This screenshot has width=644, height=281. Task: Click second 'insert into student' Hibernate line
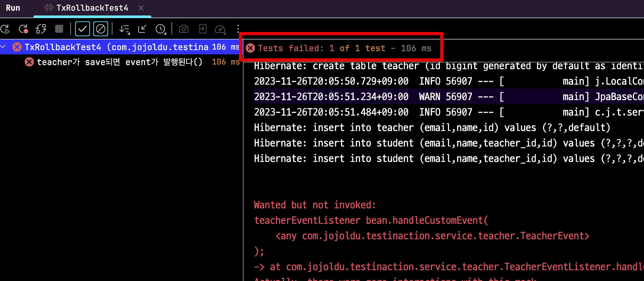[x=449, y=159]
